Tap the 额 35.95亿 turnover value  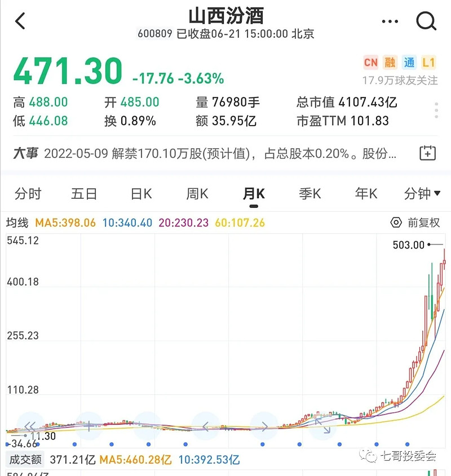[226, 121]
